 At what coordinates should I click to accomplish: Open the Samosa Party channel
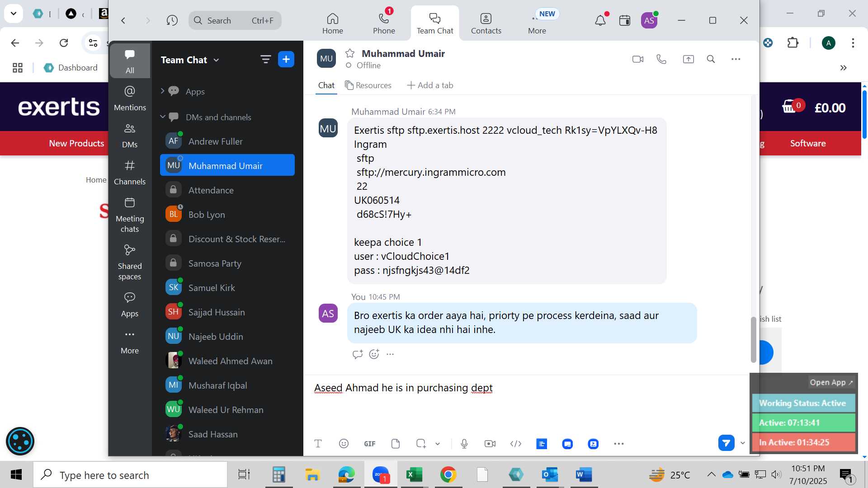click(x=227, y=263)
